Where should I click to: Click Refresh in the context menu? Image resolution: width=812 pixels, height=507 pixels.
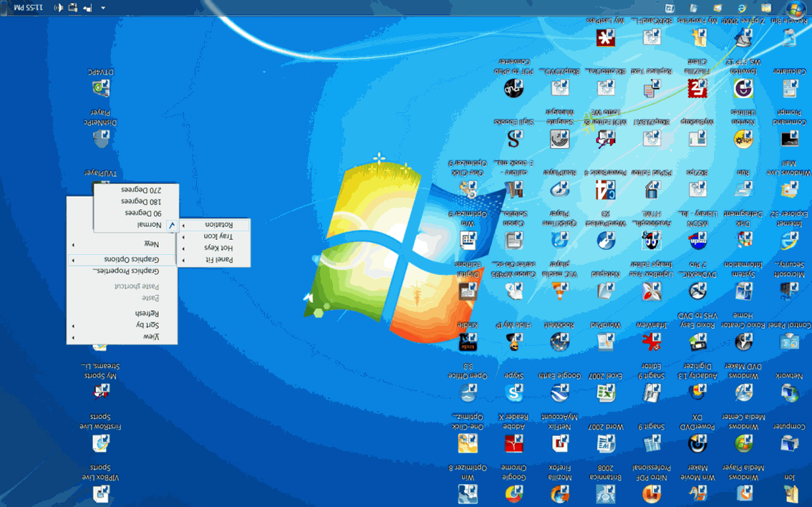[122, 314]
